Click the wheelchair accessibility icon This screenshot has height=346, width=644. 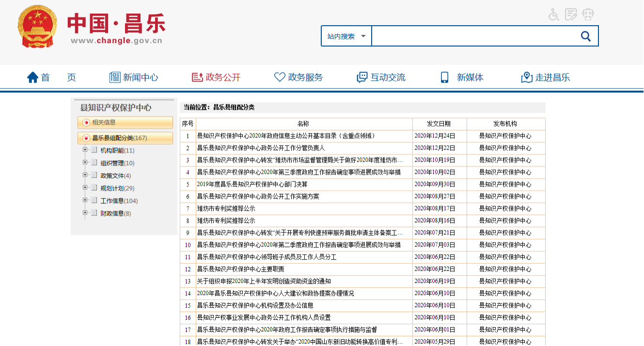(x=554, y=15)
